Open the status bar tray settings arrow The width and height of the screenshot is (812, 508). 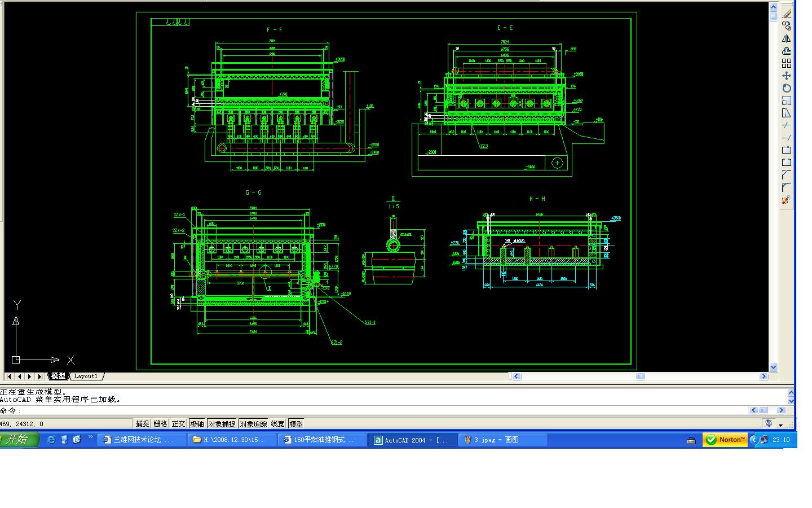(x=781, y=424)
